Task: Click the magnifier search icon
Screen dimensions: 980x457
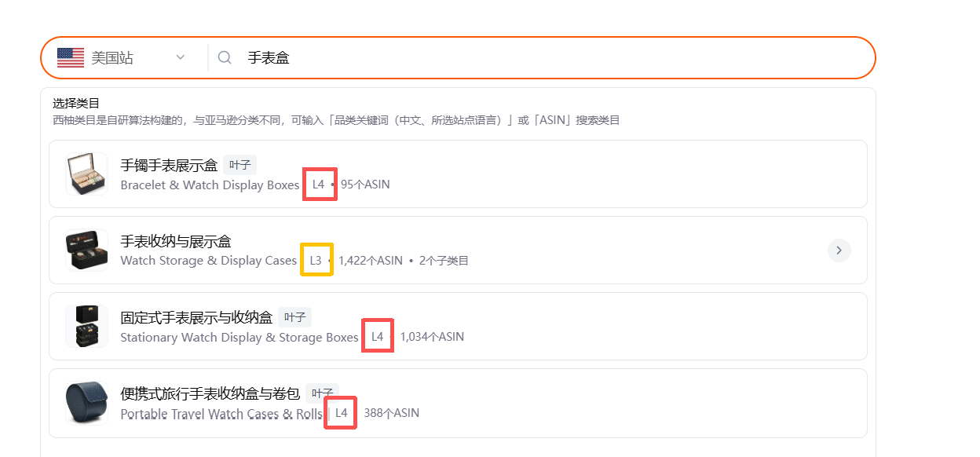Action: [225, 57]
